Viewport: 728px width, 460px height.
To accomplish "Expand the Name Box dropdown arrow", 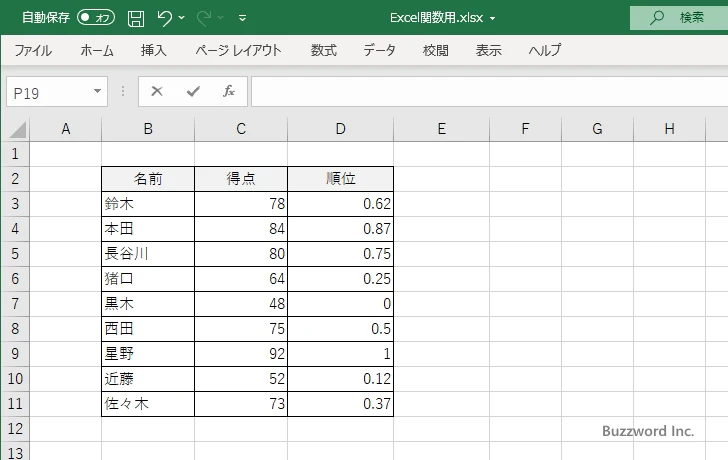I will coord(98,91).
